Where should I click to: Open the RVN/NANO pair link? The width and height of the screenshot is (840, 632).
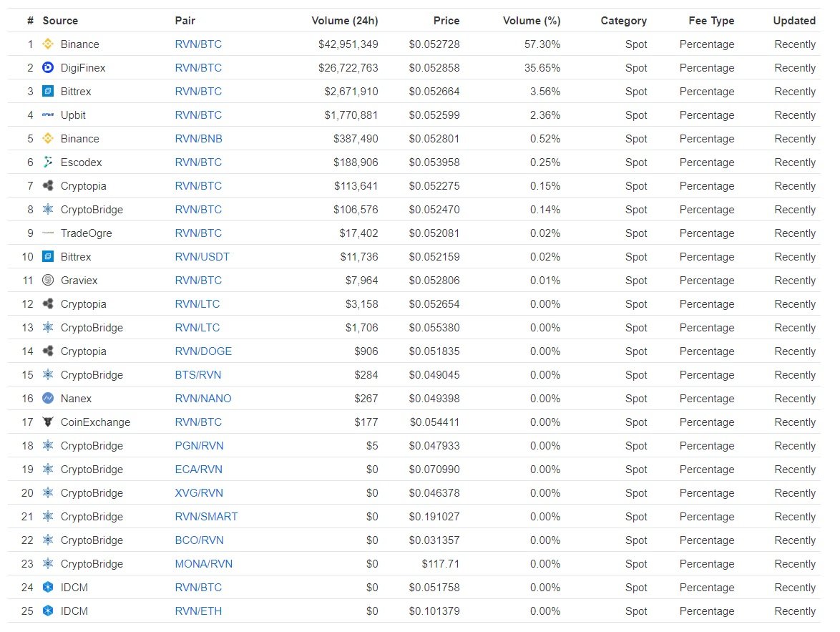click(x=203, y=399)
